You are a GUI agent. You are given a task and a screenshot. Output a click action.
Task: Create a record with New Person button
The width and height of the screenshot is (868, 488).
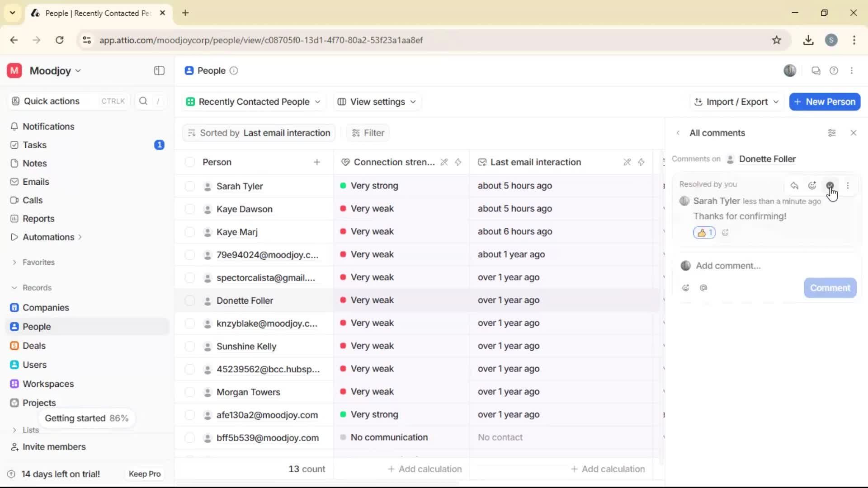coord(825,102)
